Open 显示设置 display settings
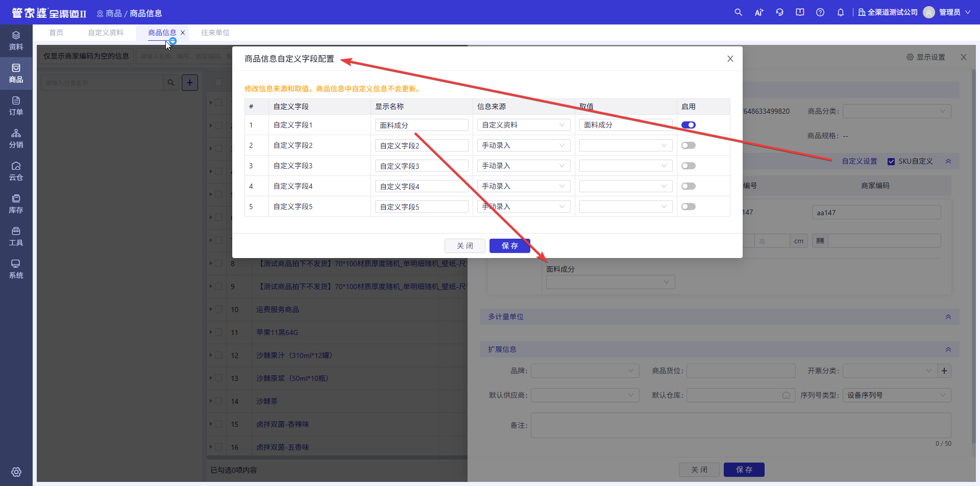Image resolution: width=980 pixels, height=486 pixels. 926,57
